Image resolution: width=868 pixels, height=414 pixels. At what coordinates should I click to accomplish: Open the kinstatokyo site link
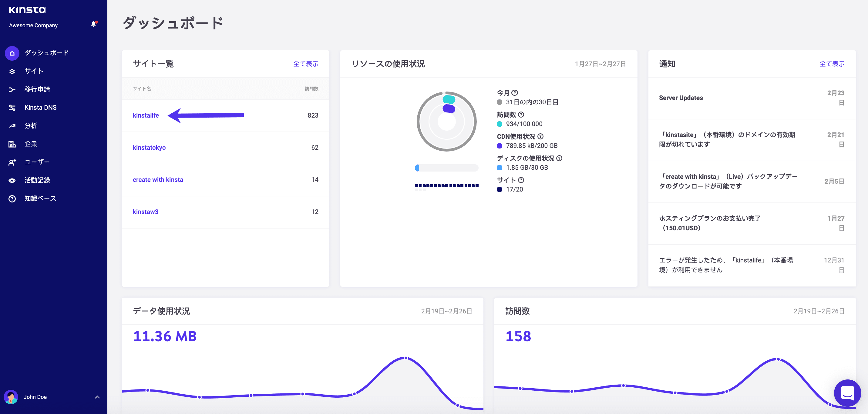click(x=149, y=148)
